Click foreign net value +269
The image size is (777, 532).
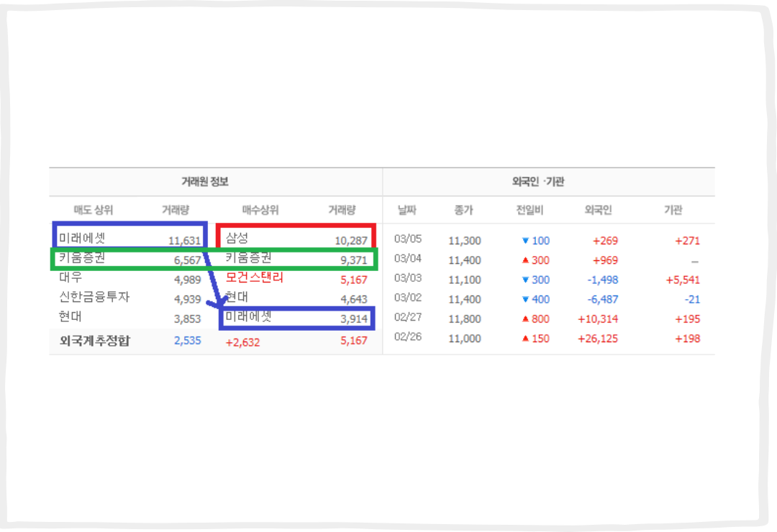coord(605,241)
